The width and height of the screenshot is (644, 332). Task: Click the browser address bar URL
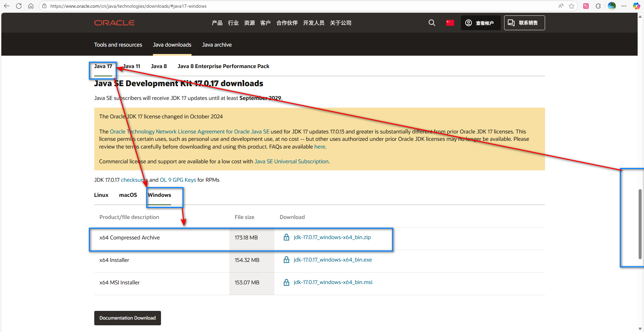tap(128, 6)
